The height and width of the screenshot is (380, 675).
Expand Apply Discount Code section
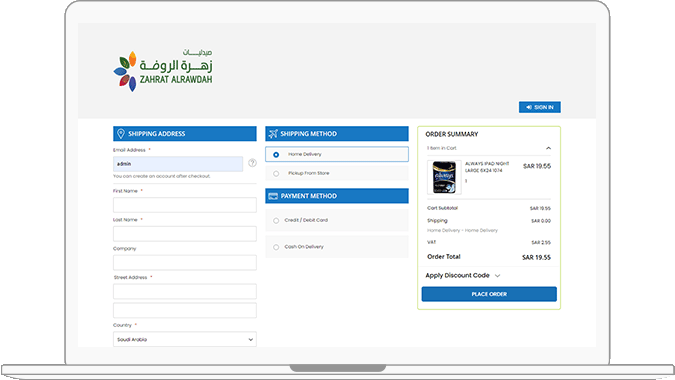pos(463,275)
